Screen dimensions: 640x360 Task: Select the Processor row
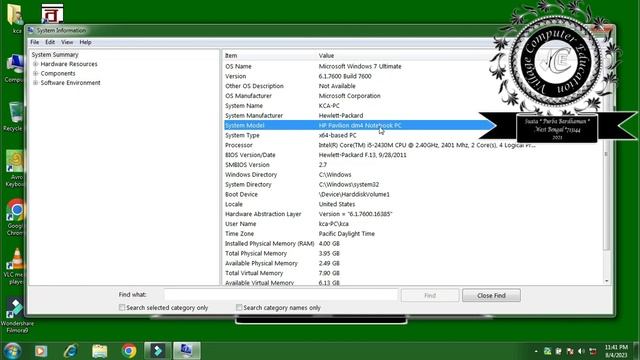pos(413,145)
